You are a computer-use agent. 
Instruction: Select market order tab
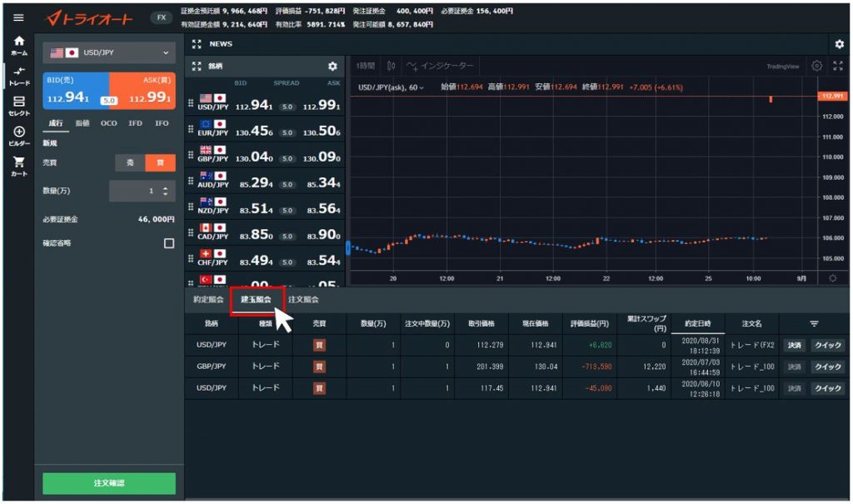[x=56, y=123]
